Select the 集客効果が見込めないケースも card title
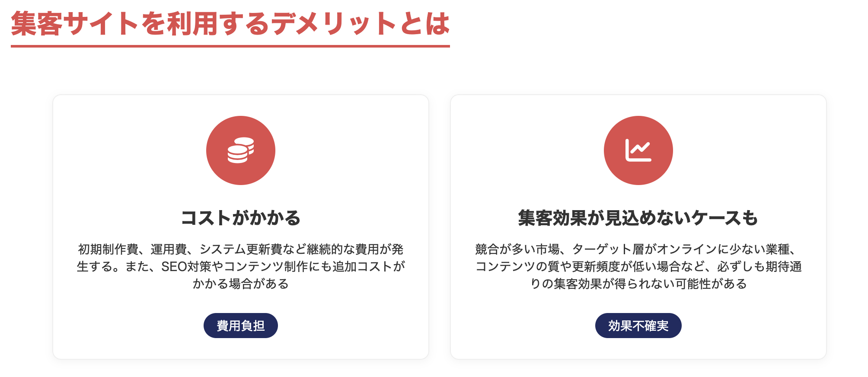 (x=638, y=218)
